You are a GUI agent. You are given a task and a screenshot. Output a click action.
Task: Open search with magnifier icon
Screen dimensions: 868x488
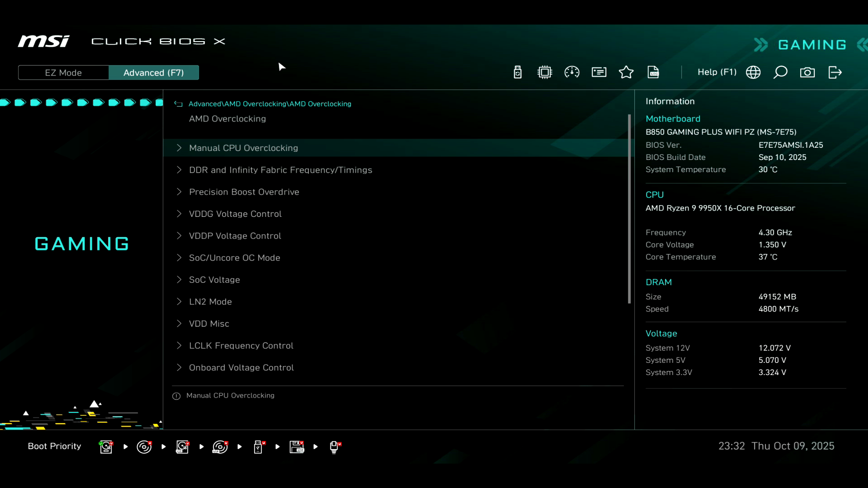[780, 72]
